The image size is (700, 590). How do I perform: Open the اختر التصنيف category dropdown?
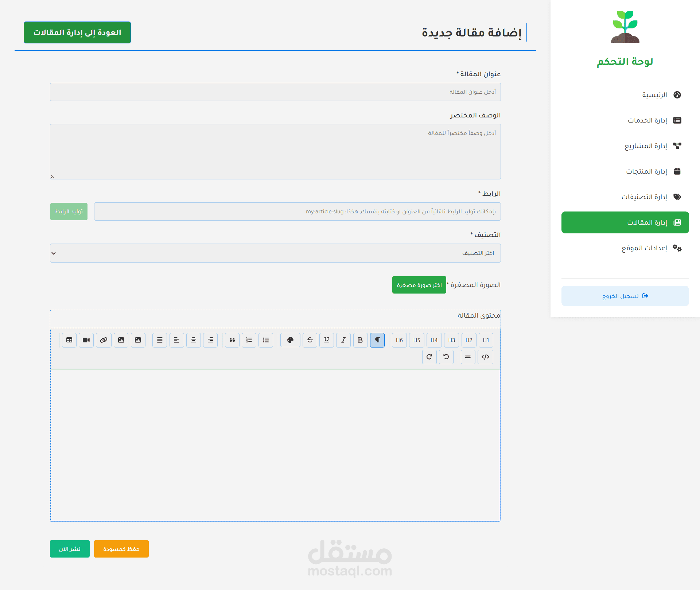275,253
